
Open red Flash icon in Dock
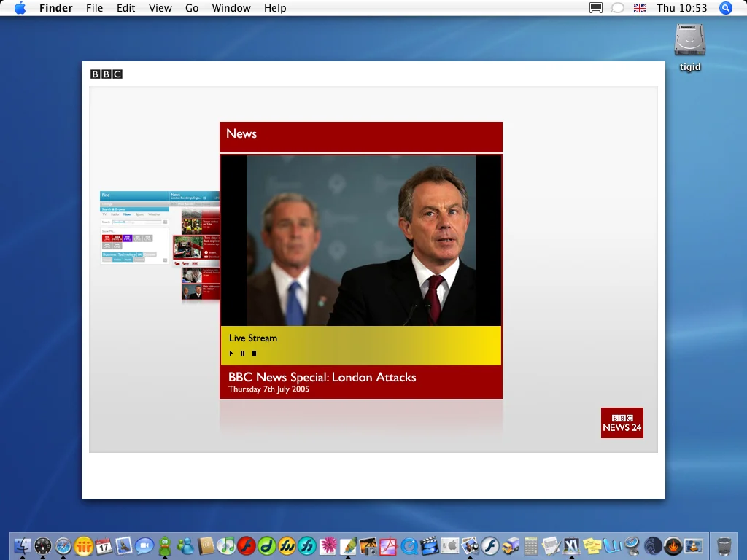click(x=247, y=545)
